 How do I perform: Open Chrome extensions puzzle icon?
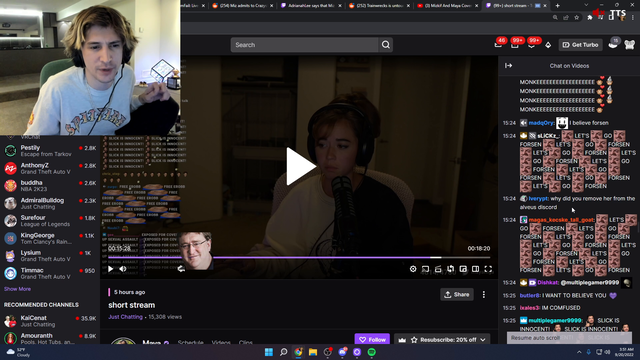pos(589,18)
